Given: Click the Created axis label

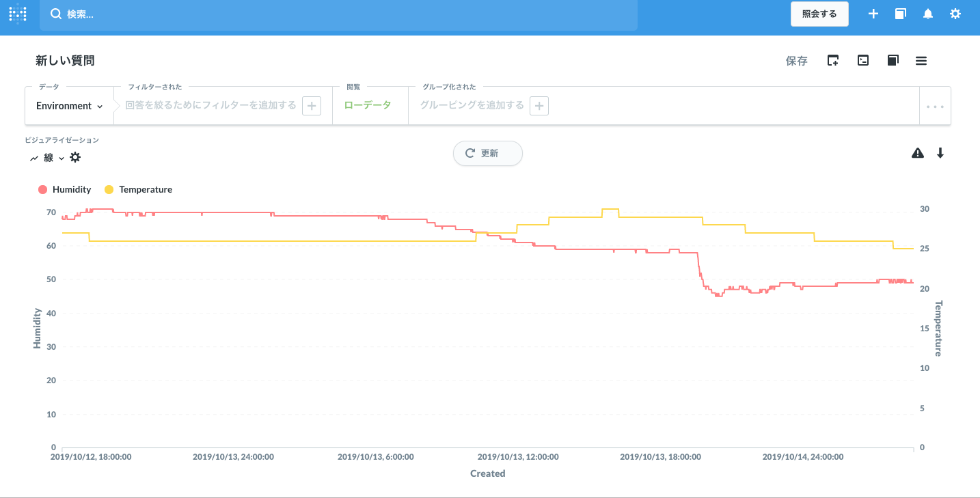Looking at the screenshot, I should click(x=488, y=473).
